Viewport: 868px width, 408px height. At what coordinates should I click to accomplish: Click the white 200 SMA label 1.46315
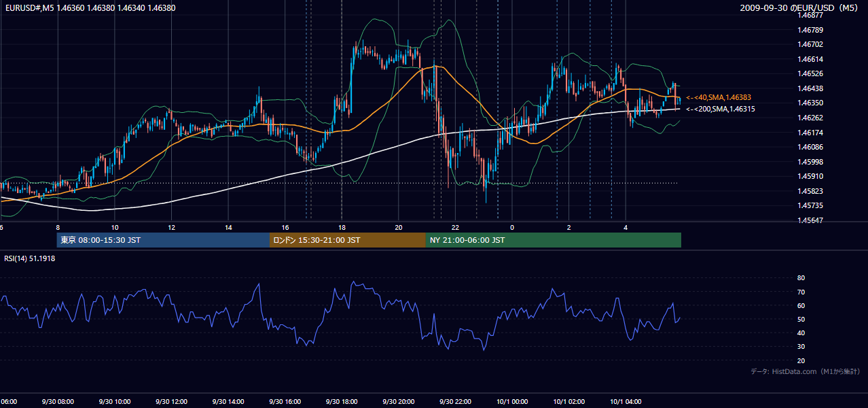click(x=720, y=109)
